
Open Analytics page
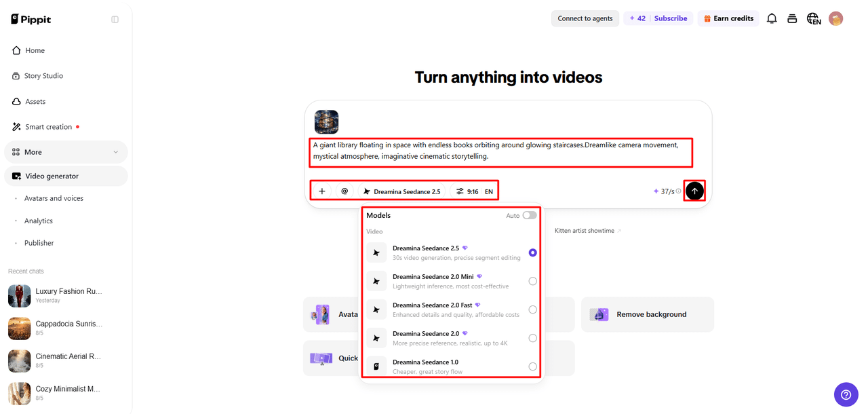pyautogui.click(x=39, y=221)
